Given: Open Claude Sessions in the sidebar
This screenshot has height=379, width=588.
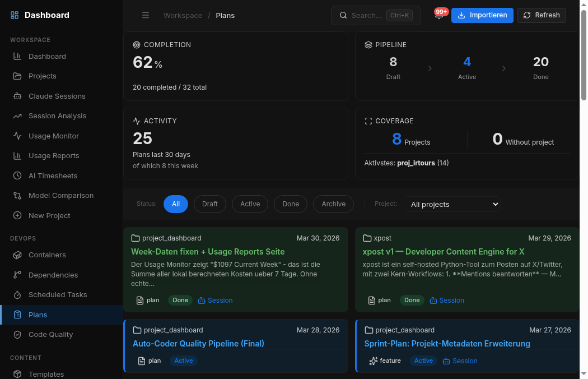Looking at the screenshot, I should tap(57, 96).
